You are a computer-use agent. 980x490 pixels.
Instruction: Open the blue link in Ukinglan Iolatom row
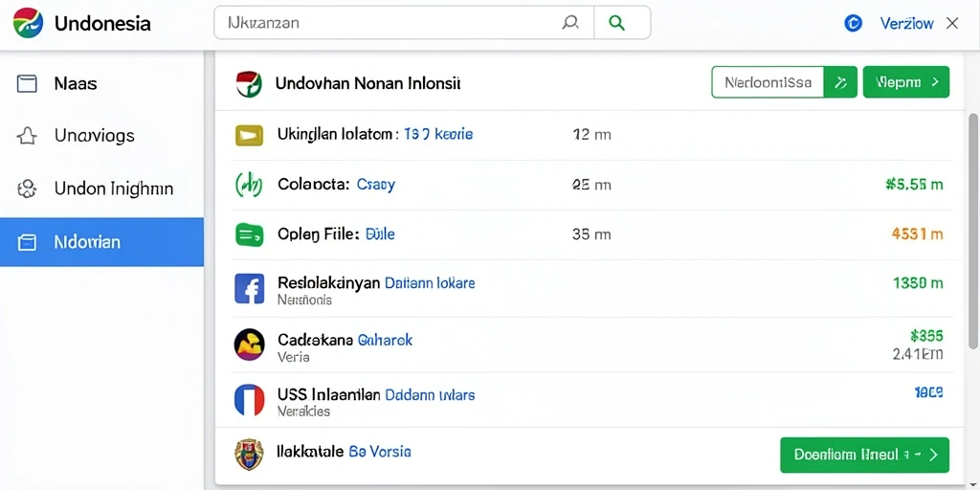[x=438, y=134]
